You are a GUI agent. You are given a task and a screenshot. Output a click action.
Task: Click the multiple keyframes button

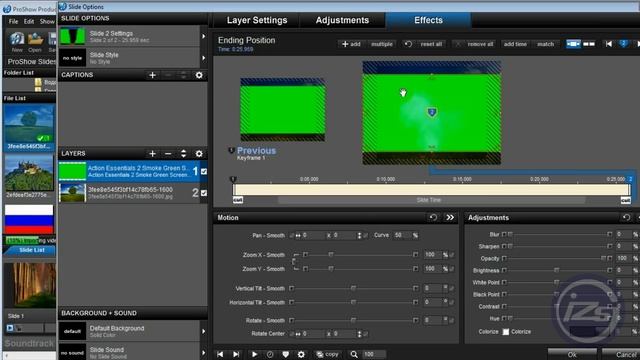click(382, 44)
